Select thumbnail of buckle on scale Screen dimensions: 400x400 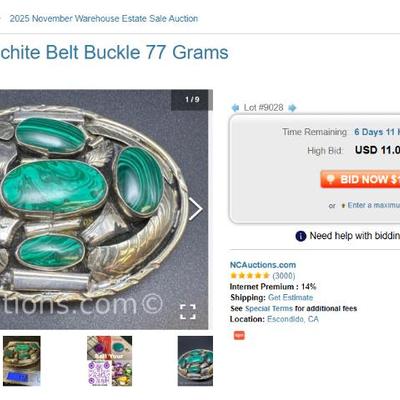click(22, 361)
